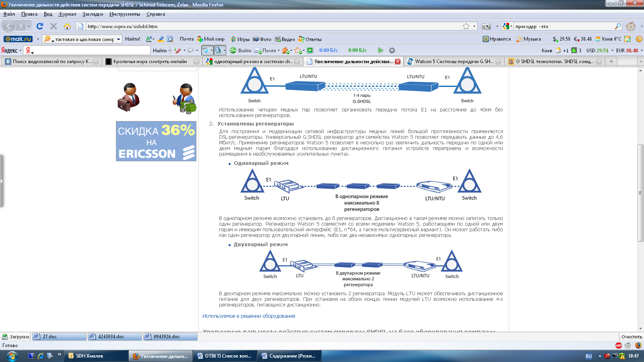The image size is (644, 362).
Task: Click the ABP adblock status icon
Action: [x=619, y=345]
